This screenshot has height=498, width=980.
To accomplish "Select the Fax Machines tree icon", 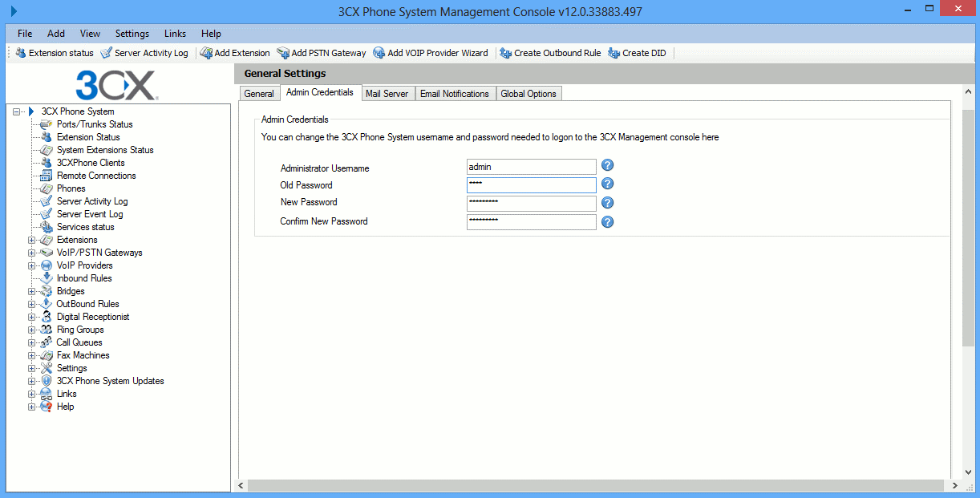I will 47,355.
